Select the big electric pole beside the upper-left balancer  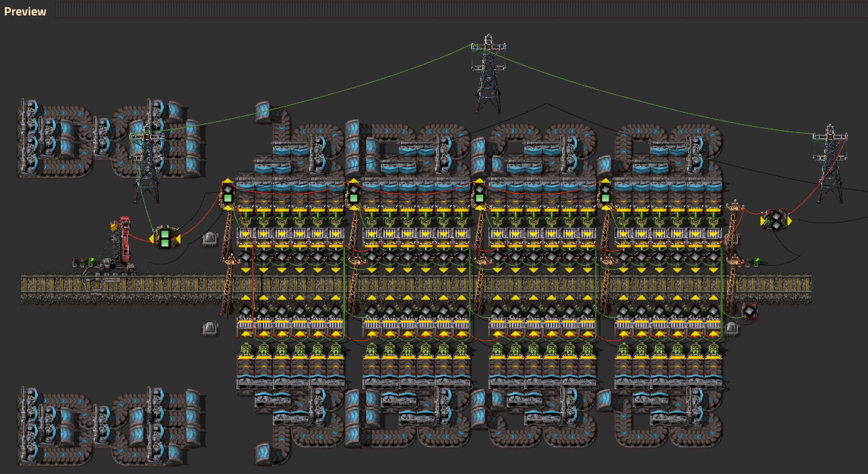(148, 165)
